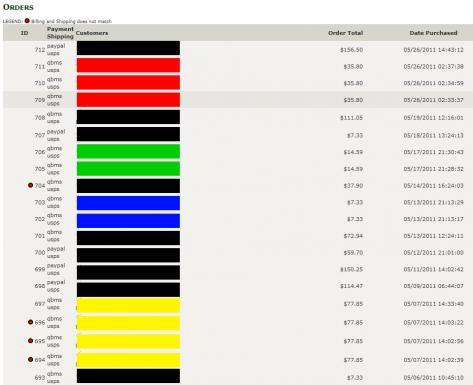Click the date 05/19/2011 12:16:01

click(x=433, y=117)
